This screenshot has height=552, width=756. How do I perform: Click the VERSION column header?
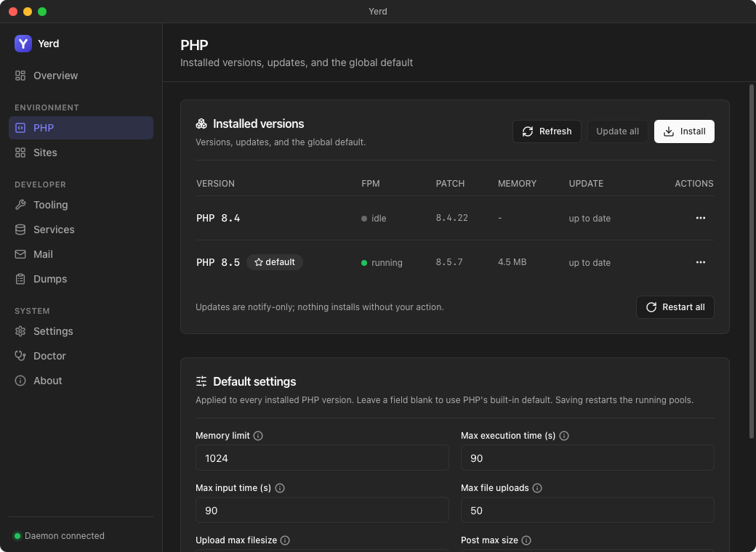(x=215, y=184)
